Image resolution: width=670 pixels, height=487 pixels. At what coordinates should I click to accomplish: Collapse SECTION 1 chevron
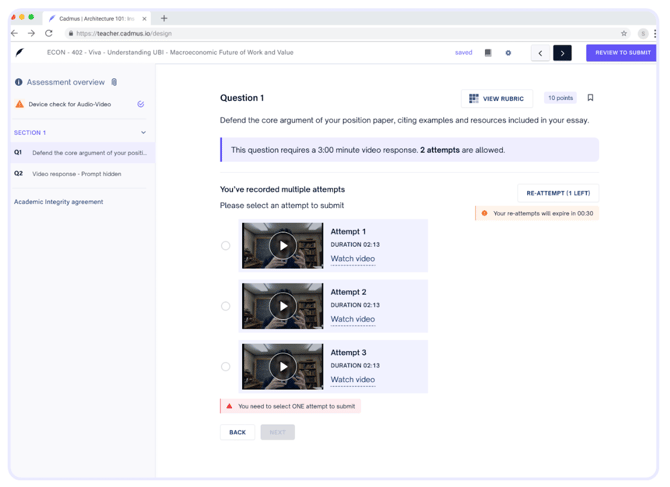click(144, 132)
